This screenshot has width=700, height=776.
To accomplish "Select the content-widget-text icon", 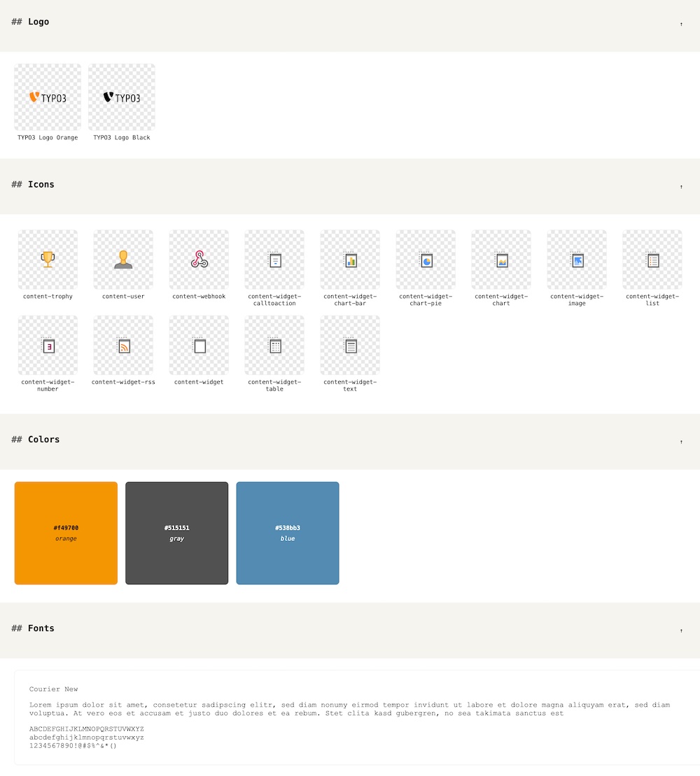I will click(x=350, y=346).
